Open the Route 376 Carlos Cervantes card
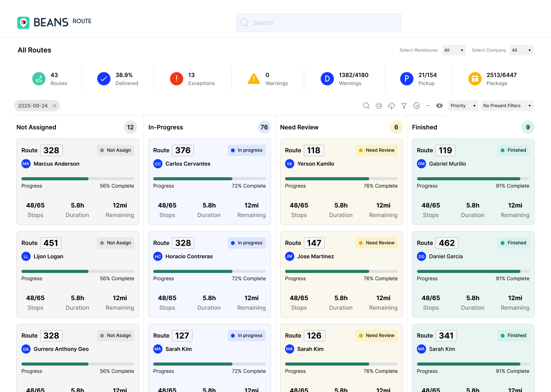551x392 pixels. click(x=209, y=181)
